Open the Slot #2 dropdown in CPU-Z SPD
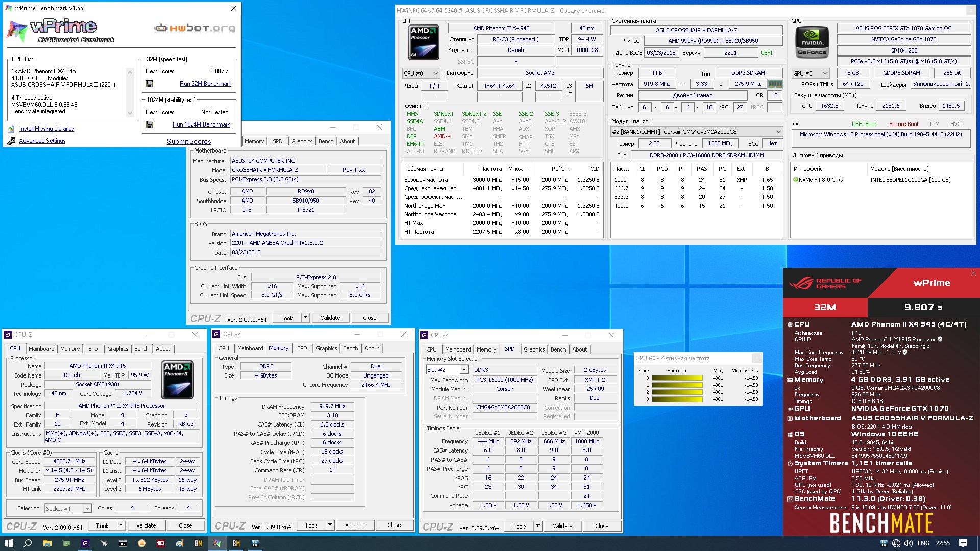 click(x=464, y=370)
